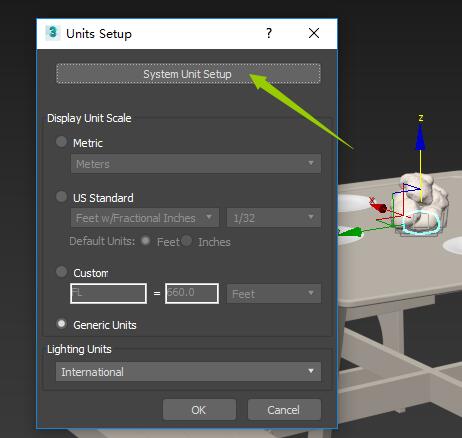The height and width of the screenshot is (438, 462).
Task: Click the blue Z axis gizmo arrow
Action: (420, 137)
